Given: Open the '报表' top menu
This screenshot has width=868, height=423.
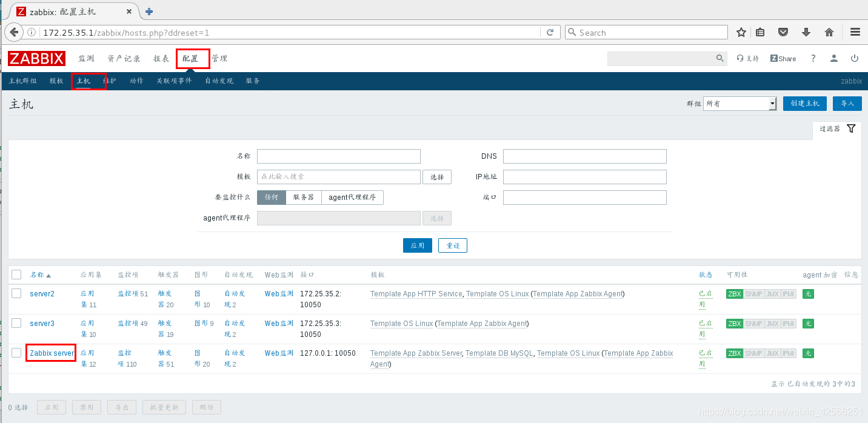Looking at the screenshot, I should 161,59.
